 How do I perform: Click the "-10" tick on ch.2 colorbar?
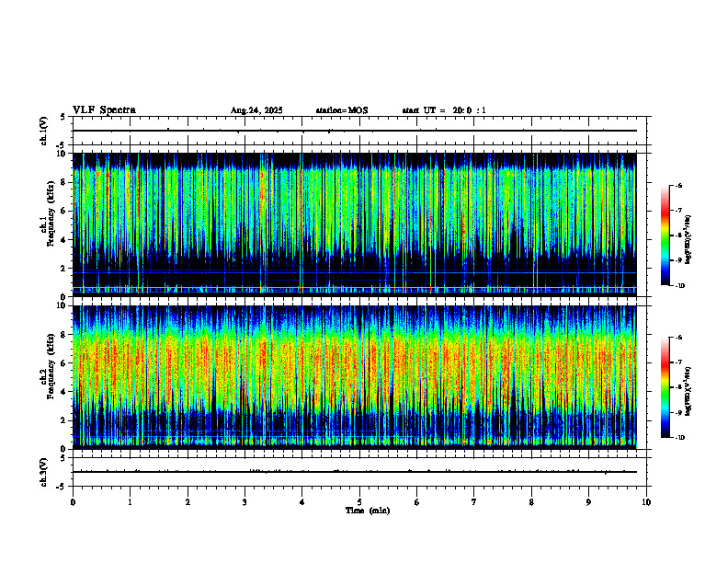679,438
